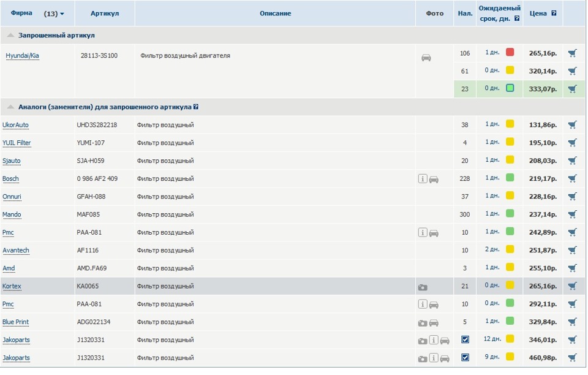The image size is (588, 375).
Task: Toggle checkbox in Jakoparts 460,98р. row
Action: coord(465,357)
